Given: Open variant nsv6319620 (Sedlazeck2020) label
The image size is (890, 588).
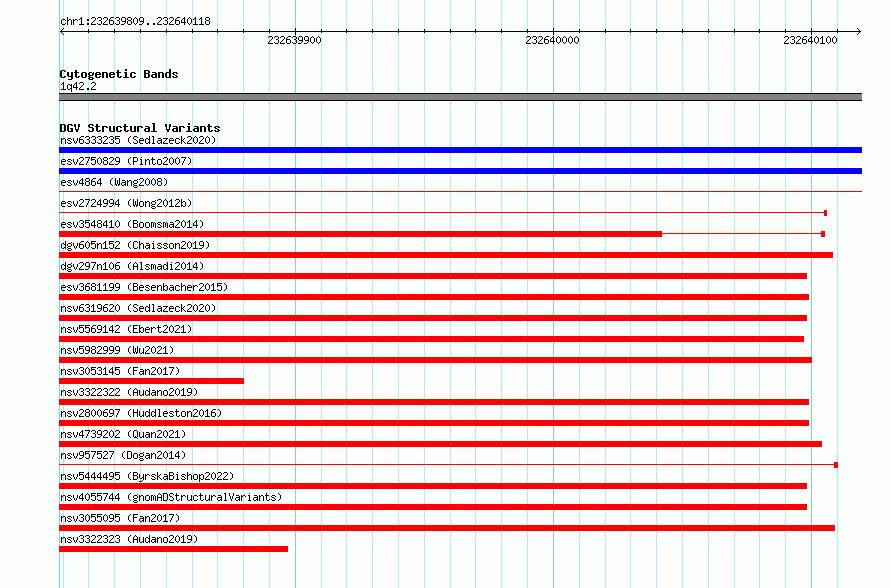Looking at the screenshot, I should tap(138, 308).
